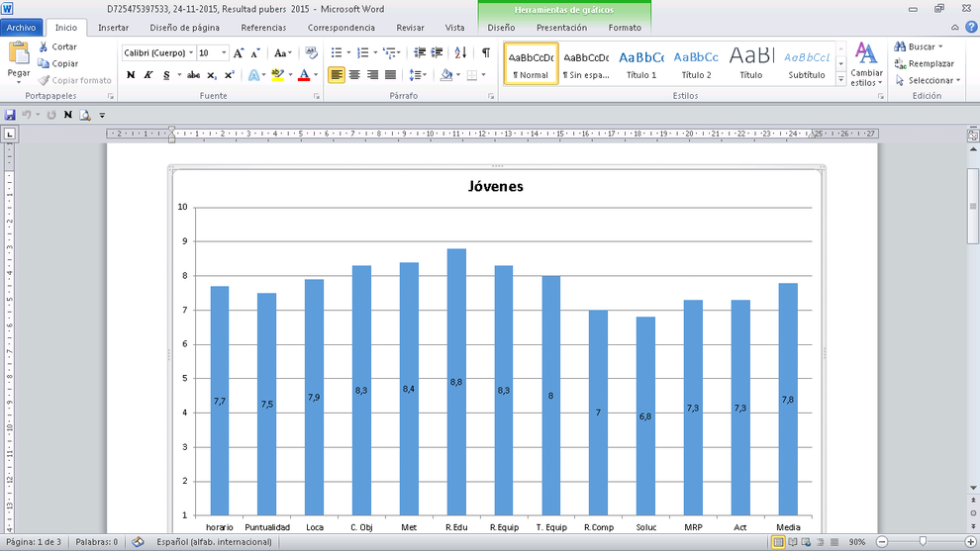
Task: Click zoom out minus button
Action: 882,542
